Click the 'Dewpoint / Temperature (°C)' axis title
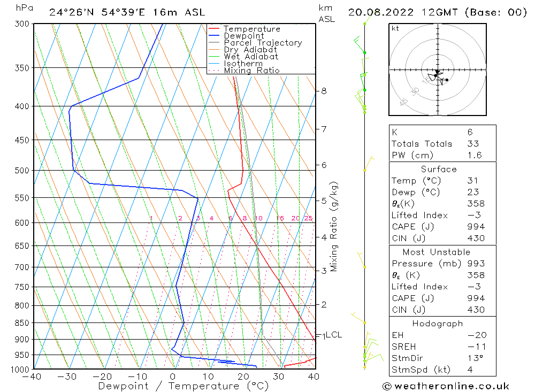The image size is (535, 392). click(x=184, y=386)
